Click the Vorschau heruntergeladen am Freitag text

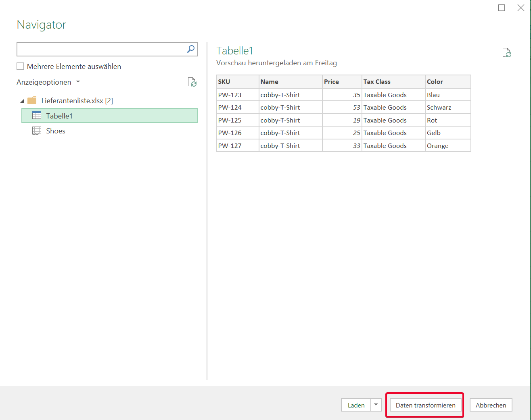(x=276, y=63)
